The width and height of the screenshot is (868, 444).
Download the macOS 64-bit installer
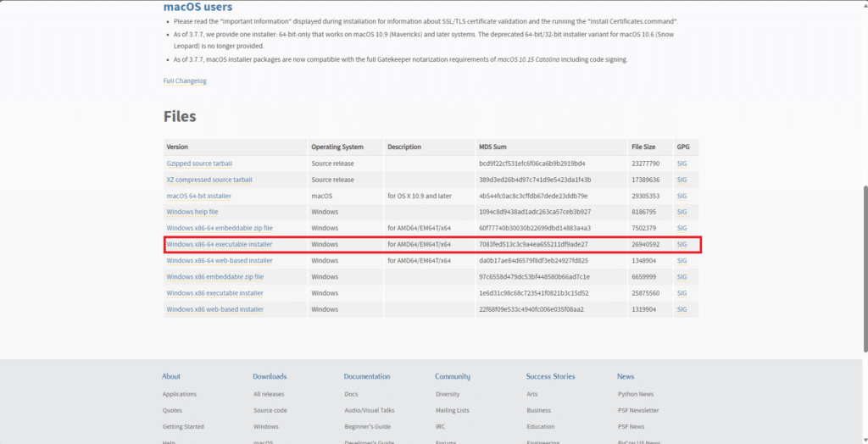pyautogui.click(x=198, y=196)
